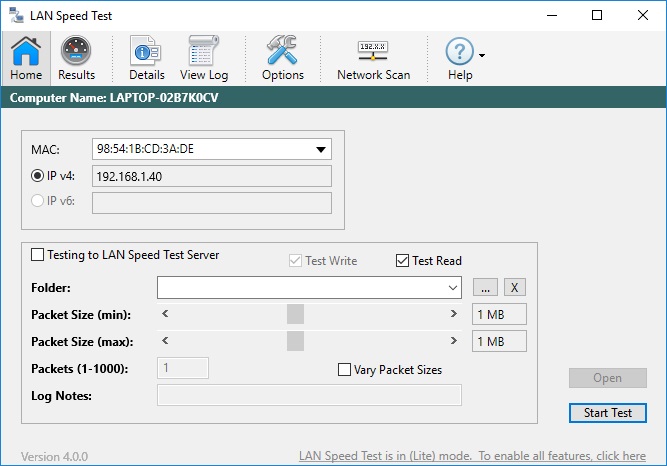Increase Packet Size (min) with right arrow
Screen dimensions: 667x466
453,314
